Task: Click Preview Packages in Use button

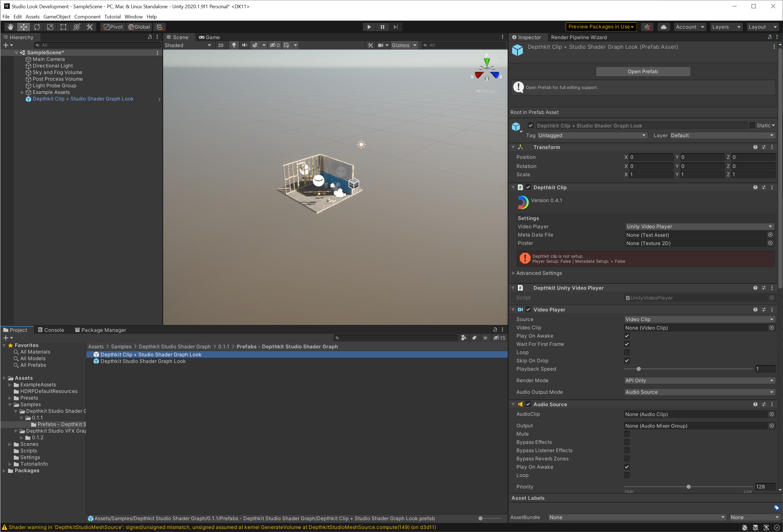Action: pyautogui.click(x=601, y=27)
